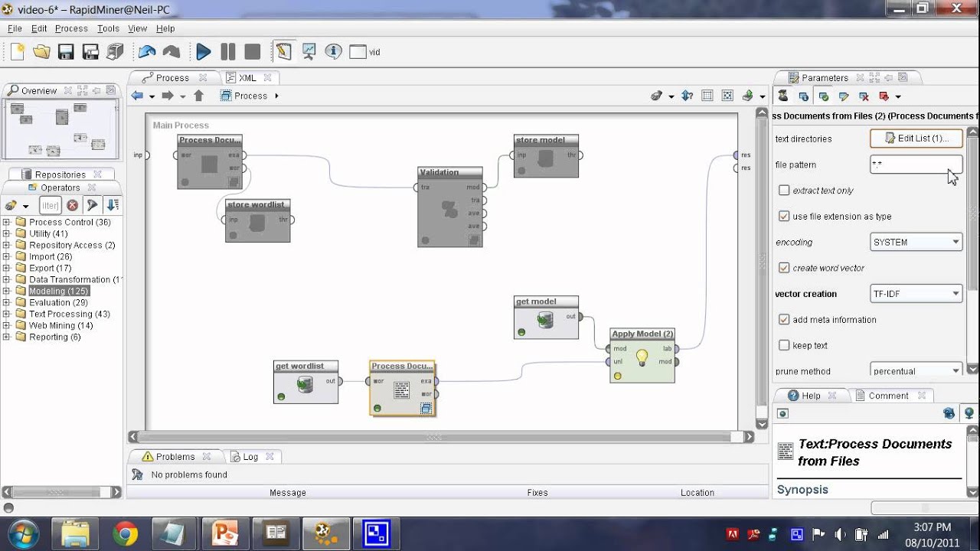Select the store model operator
The height and width of the screenshot is (551, 980).
[546, 156]
